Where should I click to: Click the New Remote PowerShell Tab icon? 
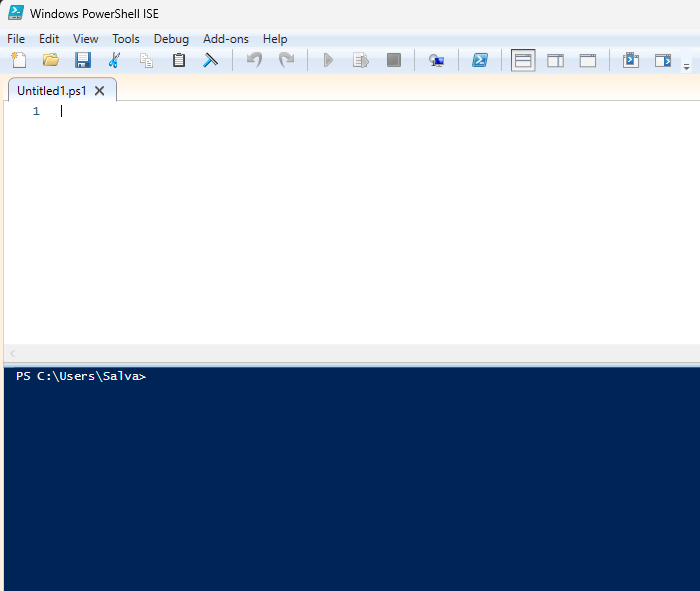pos(436,60)
